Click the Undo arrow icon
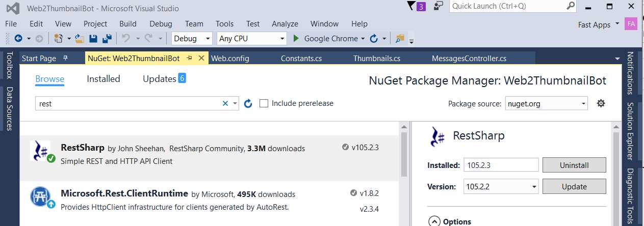 126,38
